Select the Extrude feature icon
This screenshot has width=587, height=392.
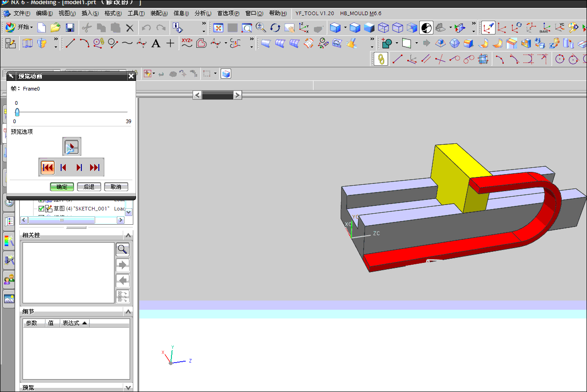[x=28, y=44]
